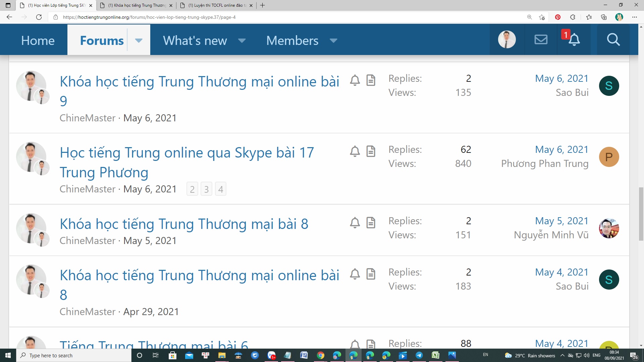The height and width of the screenshot is (362, 644).
Task: Expand the What's new dropdown arrow
Action: click(x=241, y=41)
